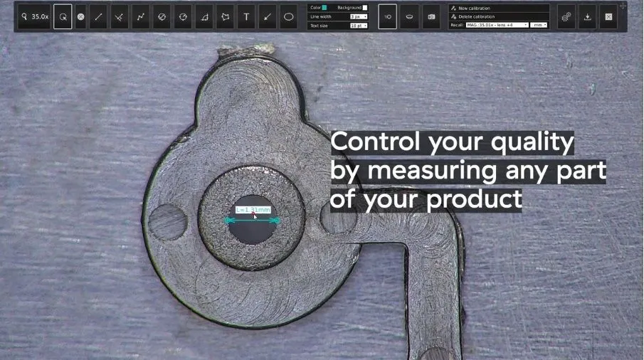644x360 pixels.
Task: Select the Text annotation tool
Action: point(246,16)
